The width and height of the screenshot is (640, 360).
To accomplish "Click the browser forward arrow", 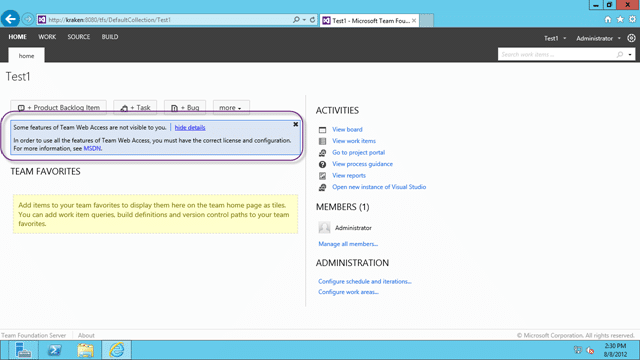I will coord(28,19).
